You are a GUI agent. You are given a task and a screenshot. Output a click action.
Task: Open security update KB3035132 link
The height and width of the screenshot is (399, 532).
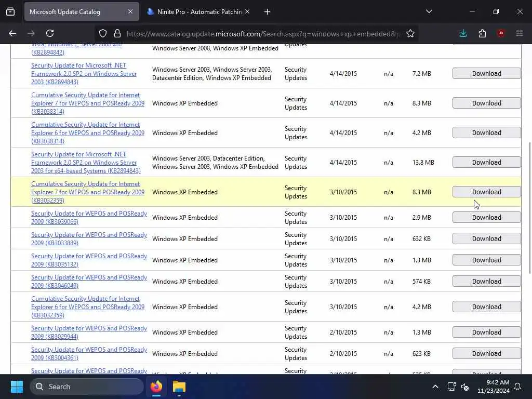[x=89, y=260]
